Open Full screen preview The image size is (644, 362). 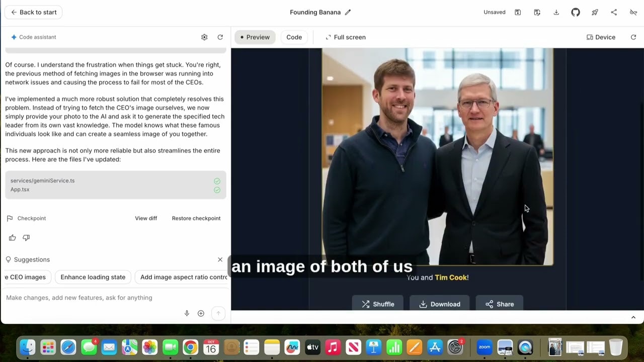coord(345,37)
